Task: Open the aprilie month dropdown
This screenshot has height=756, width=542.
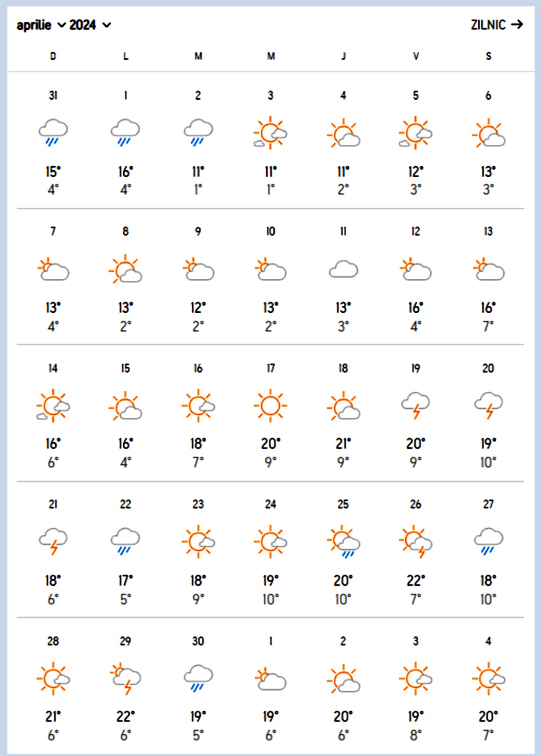Action: [x=41, y=25]
